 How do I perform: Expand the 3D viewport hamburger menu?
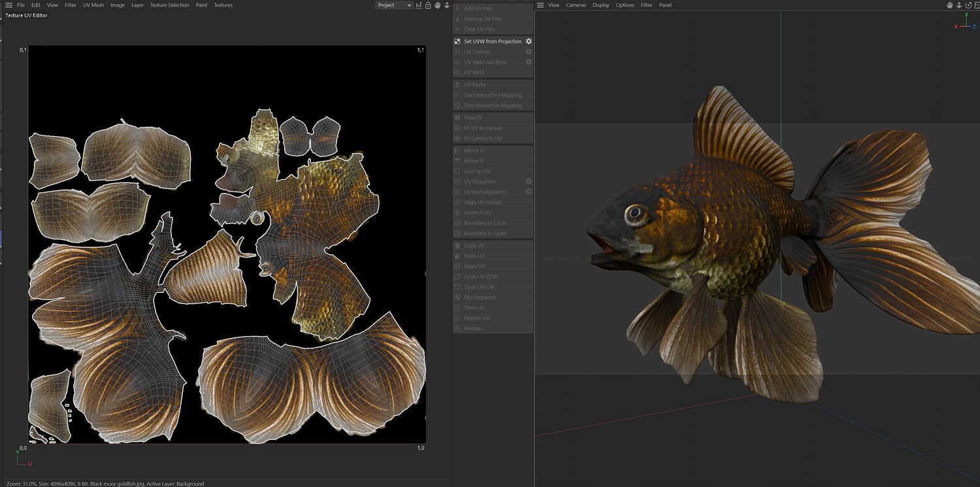(540, 5)
